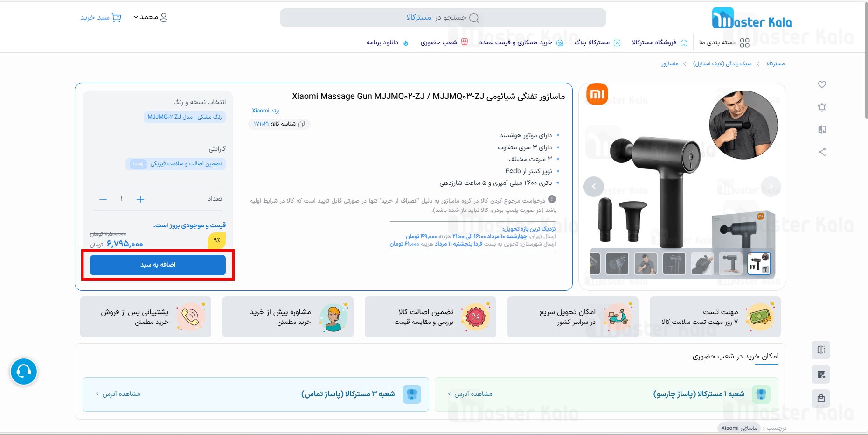Click the shopping bag icon in side toolbar
The image size is (868, 435).
coord(821,399)
